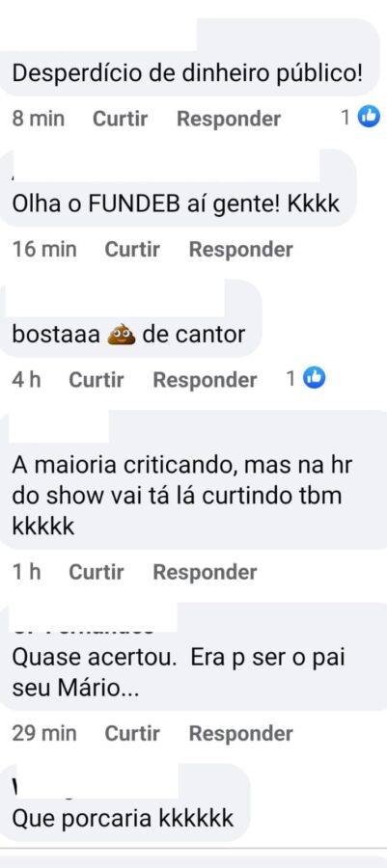
Task: Open the '16 min' comment timestamp
Action: coord(44,249)
